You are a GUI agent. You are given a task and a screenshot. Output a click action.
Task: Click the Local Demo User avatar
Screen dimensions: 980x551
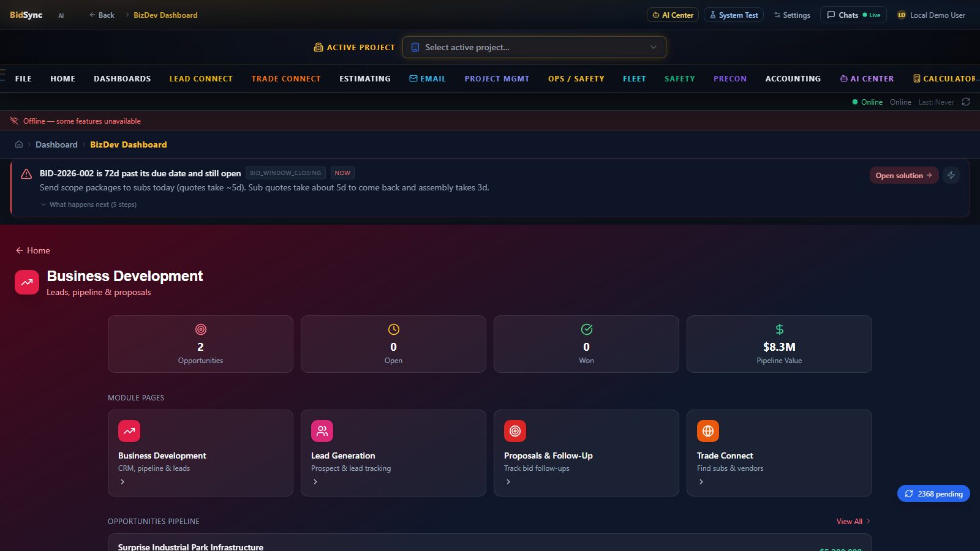click(902, 15)
